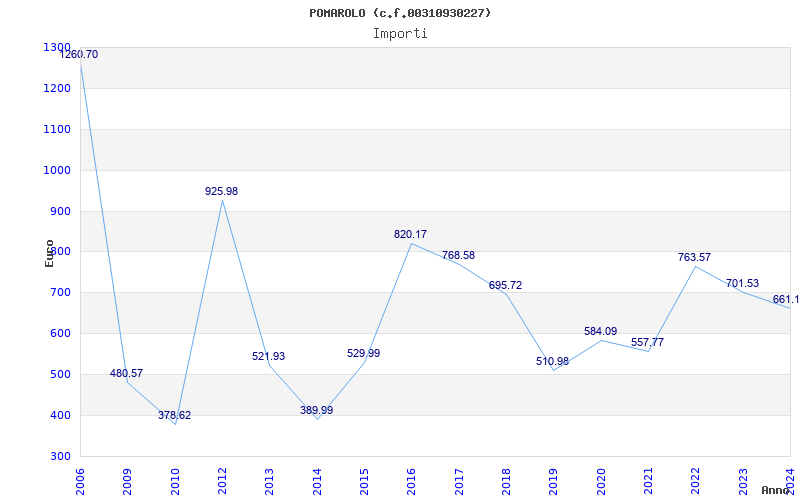800x500 pixels.
Task: Select the 521.93 data label
Action: coord(268,357)
